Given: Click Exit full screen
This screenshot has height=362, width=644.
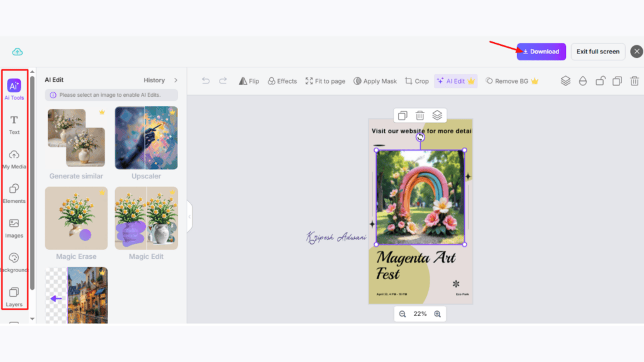Looking at the screenshot, I should tap(597, 51).
